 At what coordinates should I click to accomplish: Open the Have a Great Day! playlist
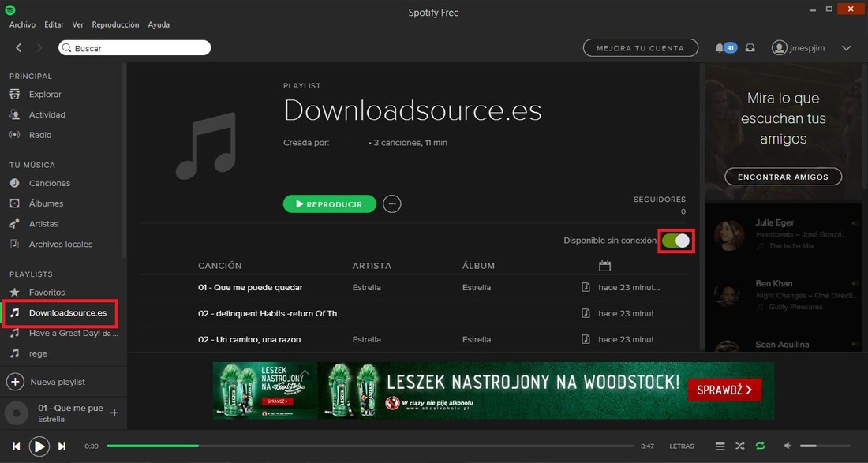74,334
